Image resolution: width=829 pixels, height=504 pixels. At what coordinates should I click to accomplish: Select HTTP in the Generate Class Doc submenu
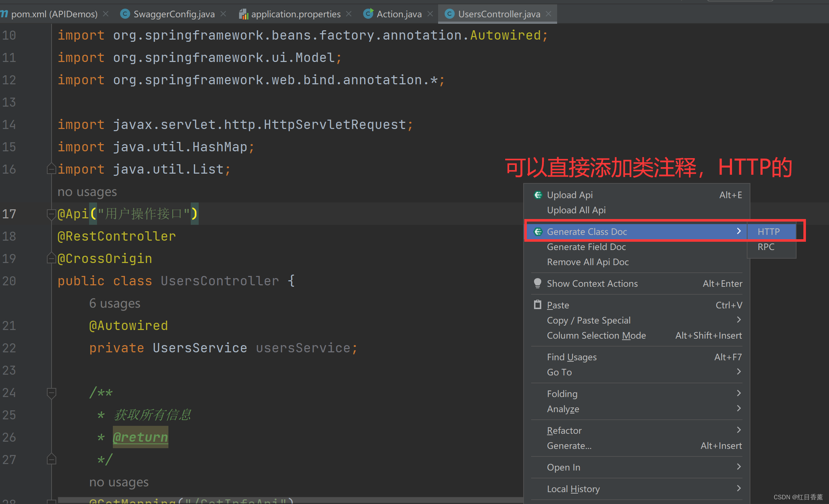pos(768,232)
